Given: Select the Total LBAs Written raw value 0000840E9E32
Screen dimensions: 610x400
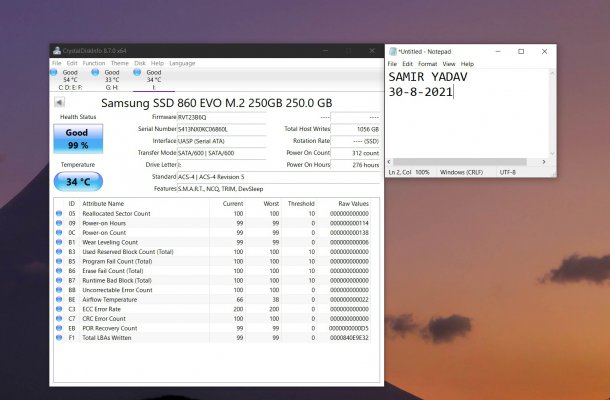Looking at the screenshot, I should coord(349,337).
